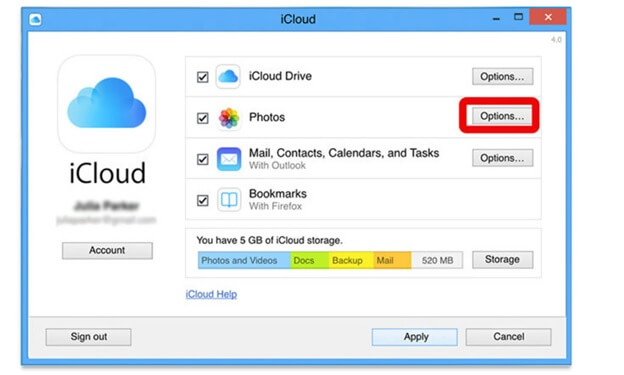Open iCloud Drive Options
Screen dimensions: 624x375
pyautogui.click(x=502, y=76)
